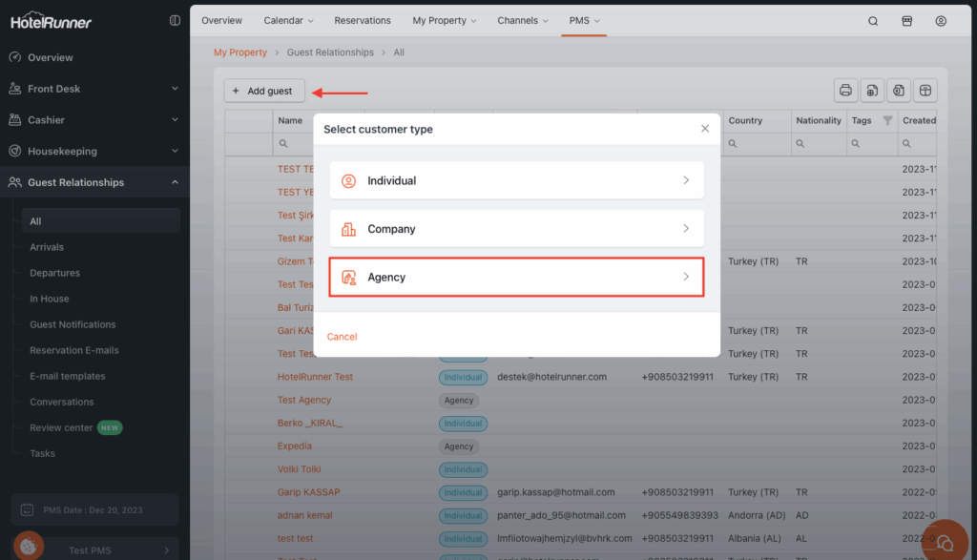The width and height of the screenshot is (977, 560).
Task: Close the Select customer type dialog
Action: (x=705, y=129)
